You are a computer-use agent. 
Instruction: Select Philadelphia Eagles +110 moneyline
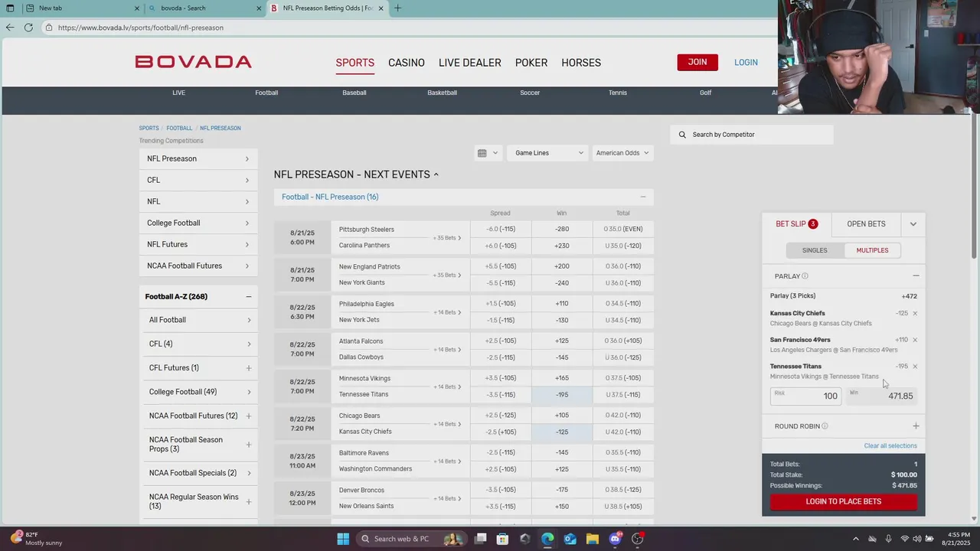(x=562, y=304)
